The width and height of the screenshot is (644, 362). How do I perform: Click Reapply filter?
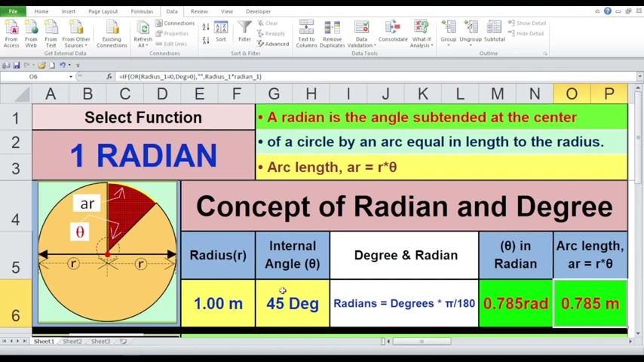point(271,34)
